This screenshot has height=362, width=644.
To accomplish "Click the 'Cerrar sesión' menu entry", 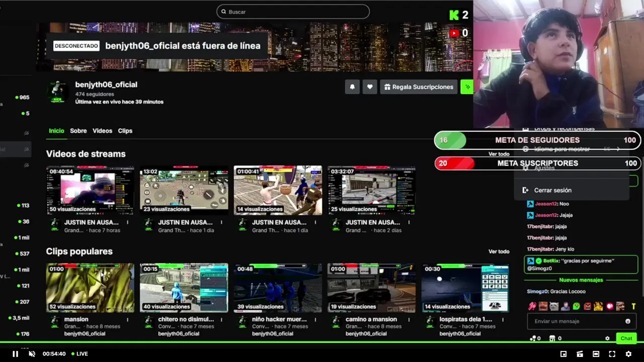I will click(x=572, y=190).
